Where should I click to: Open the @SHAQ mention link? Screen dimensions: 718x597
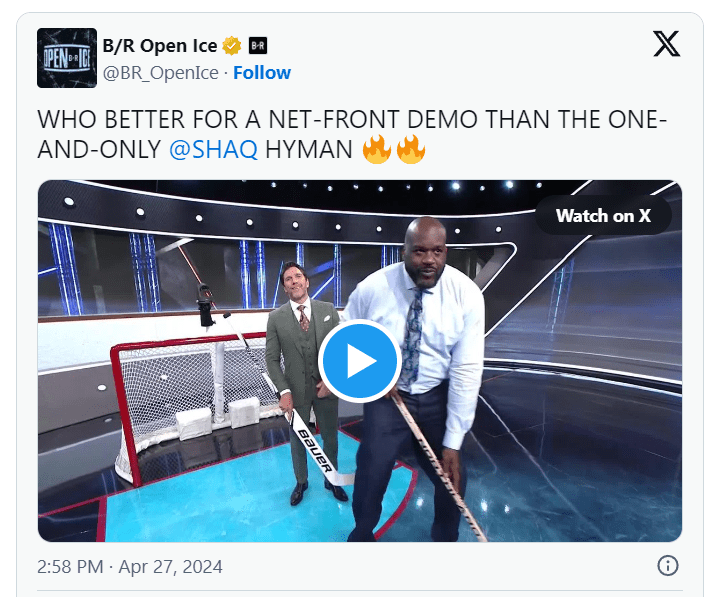coord(213,150)
